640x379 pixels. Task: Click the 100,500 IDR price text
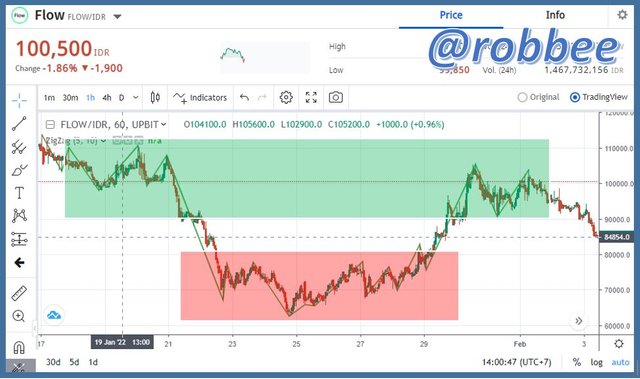(x=62, y=49)
